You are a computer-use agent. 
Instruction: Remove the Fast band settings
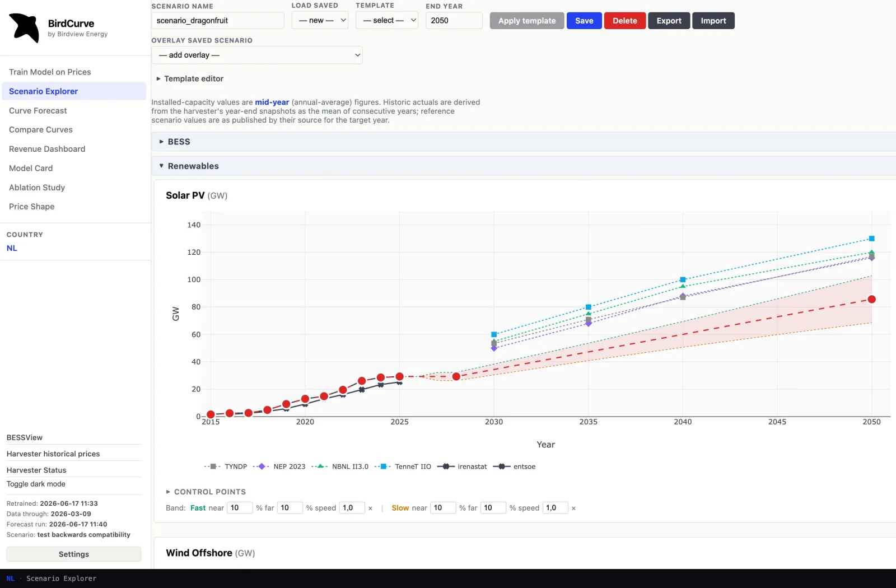[x=370, y=508]
